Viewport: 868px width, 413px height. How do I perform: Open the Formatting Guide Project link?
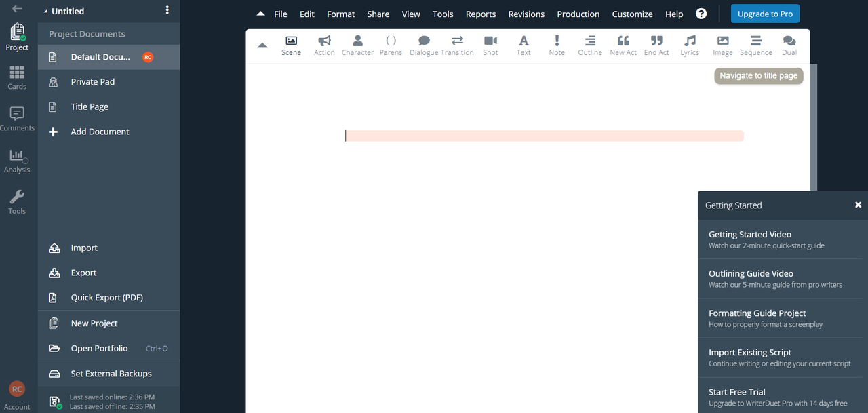pos(780,318)
